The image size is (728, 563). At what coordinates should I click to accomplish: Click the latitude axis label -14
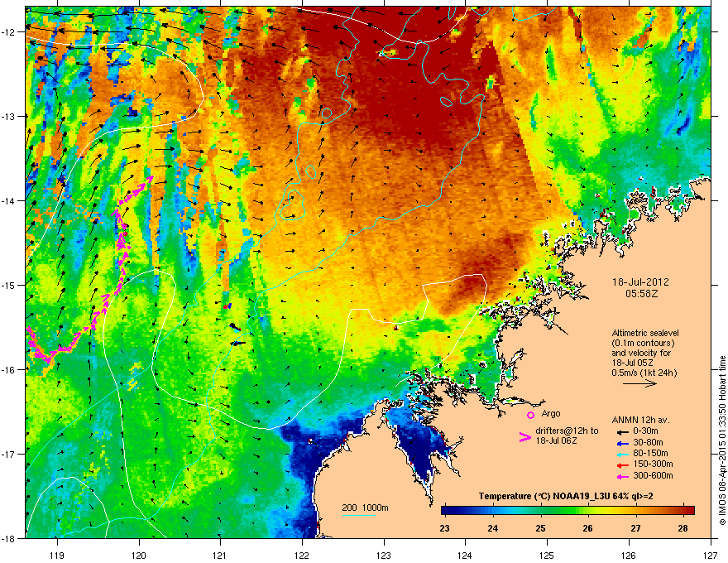[8, 200]
